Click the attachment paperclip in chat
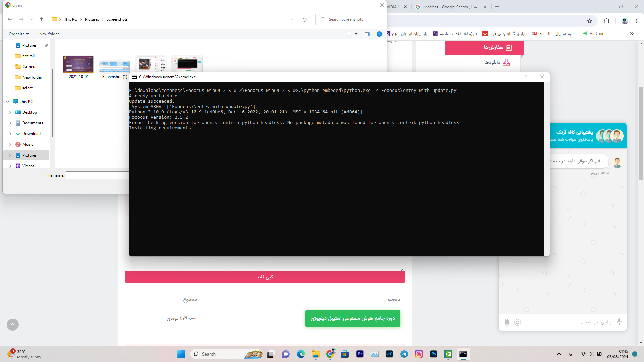 (507, 322)
